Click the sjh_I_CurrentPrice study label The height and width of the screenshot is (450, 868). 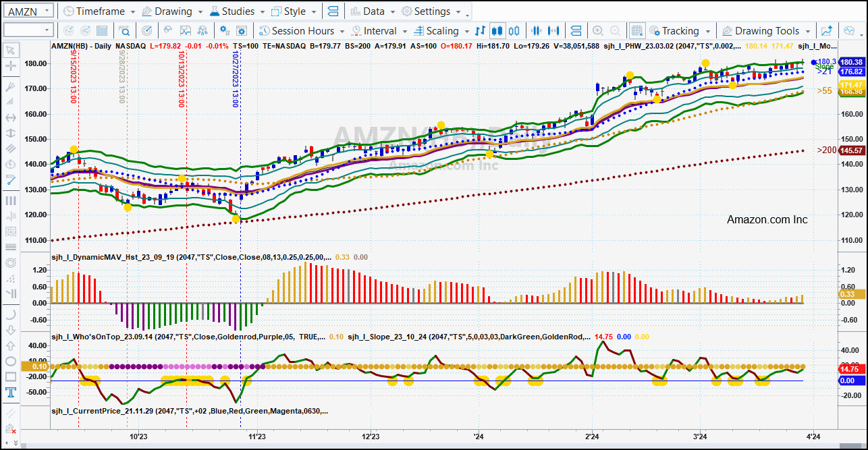pos(190,410)
